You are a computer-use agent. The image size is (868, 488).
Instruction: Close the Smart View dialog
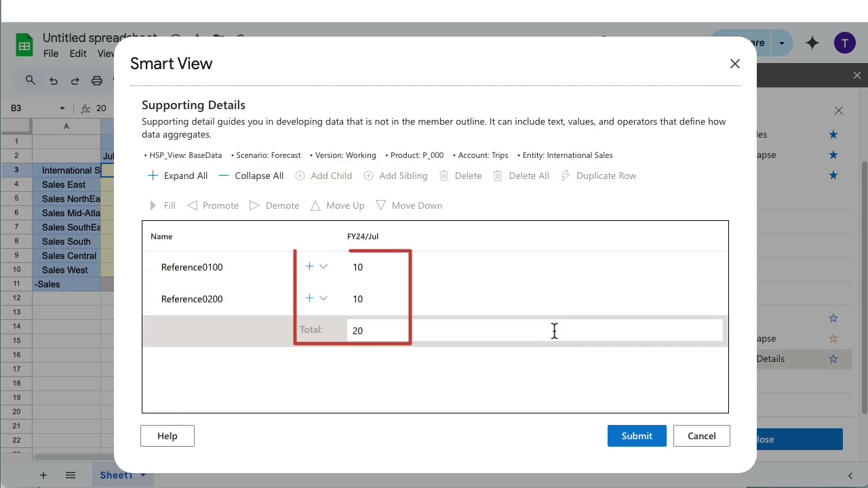point(735,64)
